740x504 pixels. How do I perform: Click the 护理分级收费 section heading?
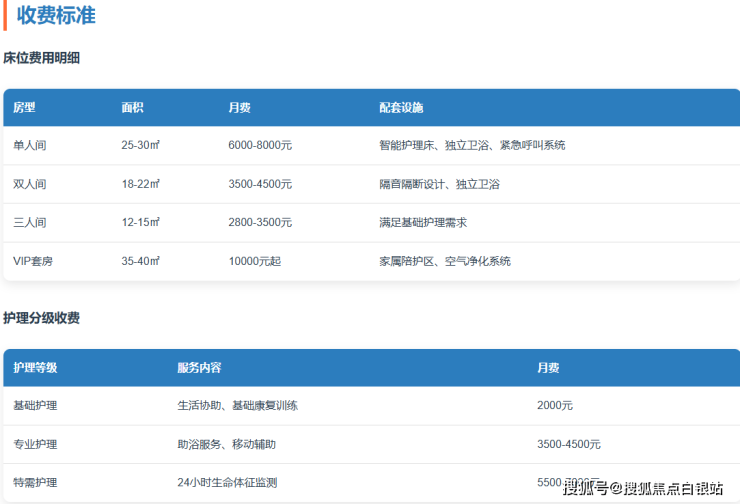point(41,318)
